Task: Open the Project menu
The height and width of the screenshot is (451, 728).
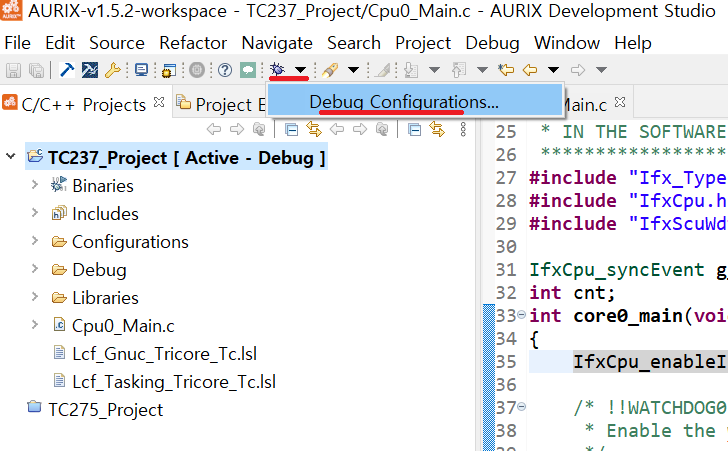Action: pyautogui.click(x=423, y=43)
